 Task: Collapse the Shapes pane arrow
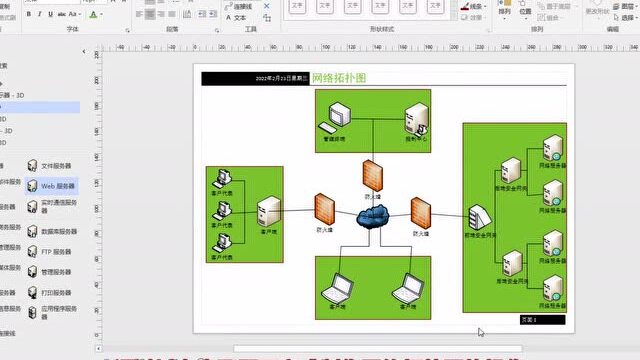(x=84, y=51)
